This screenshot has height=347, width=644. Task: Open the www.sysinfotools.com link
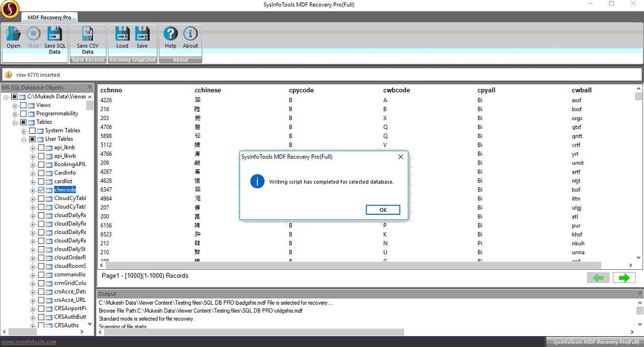tap(29, 342)
